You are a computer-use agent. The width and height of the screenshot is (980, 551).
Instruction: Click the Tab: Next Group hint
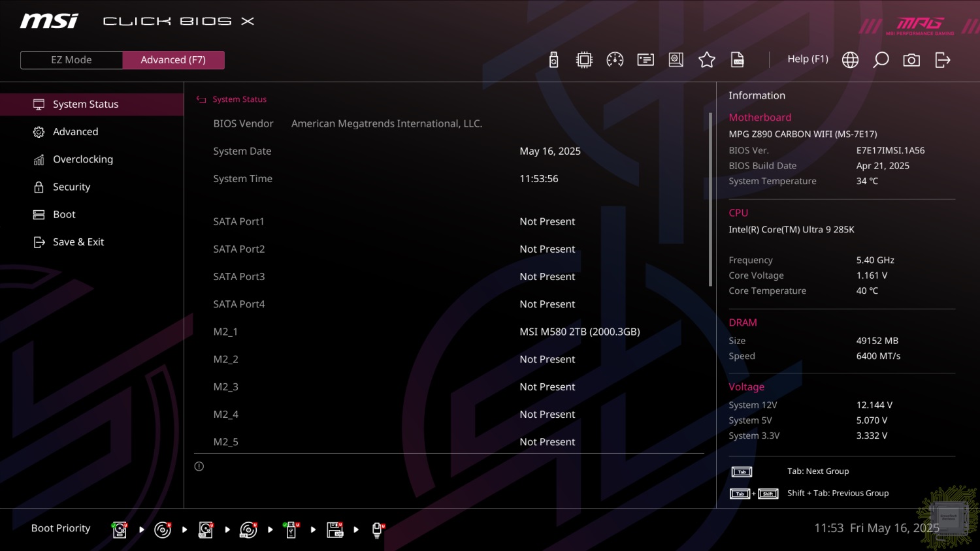[x=818, y=471]
